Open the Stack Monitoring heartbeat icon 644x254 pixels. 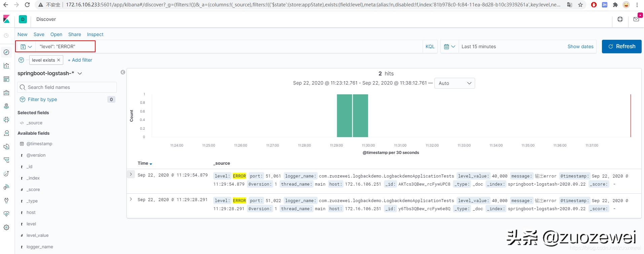6,214
